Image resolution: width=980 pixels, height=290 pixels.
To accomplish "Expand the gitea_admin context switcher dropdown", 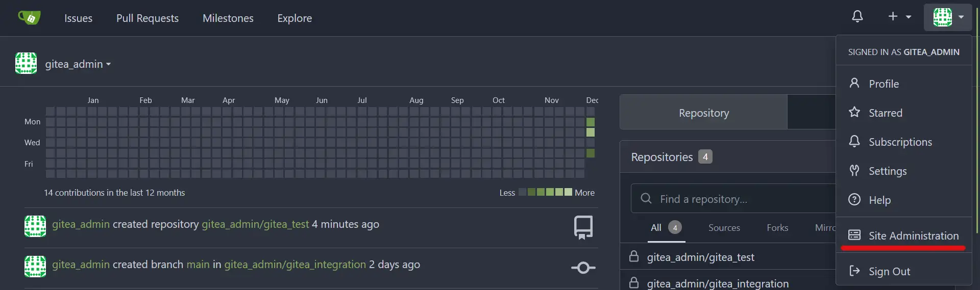I will tap(78, 64).
